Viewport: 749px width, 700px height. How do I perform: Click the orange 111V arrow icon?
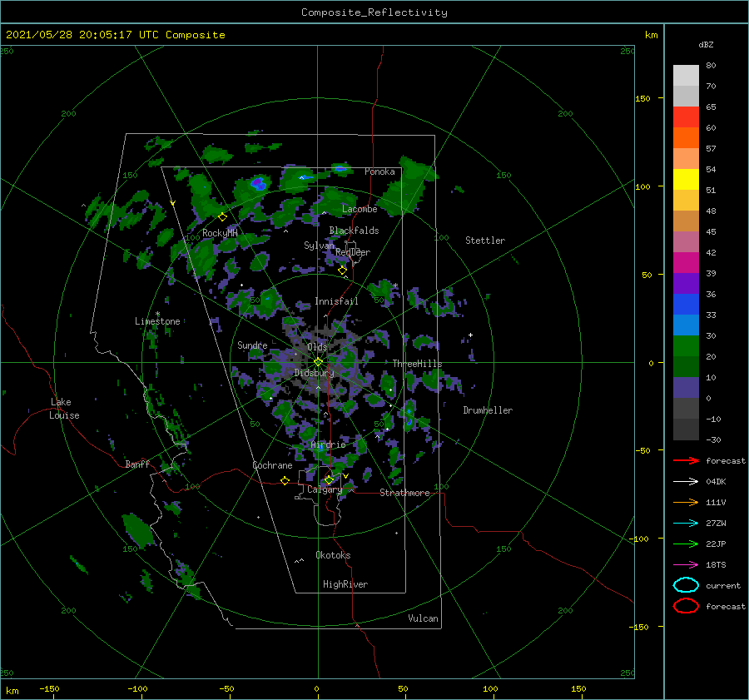tap(686, 502)
